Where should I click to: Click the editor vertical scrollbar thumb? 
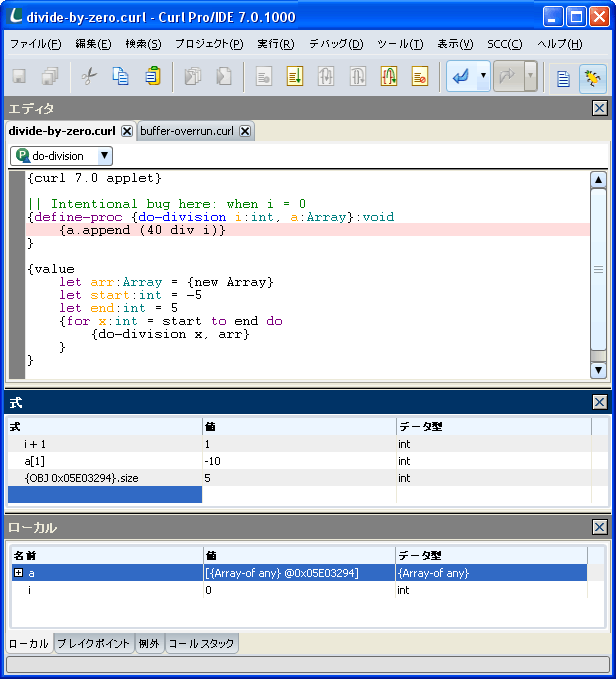598,269
